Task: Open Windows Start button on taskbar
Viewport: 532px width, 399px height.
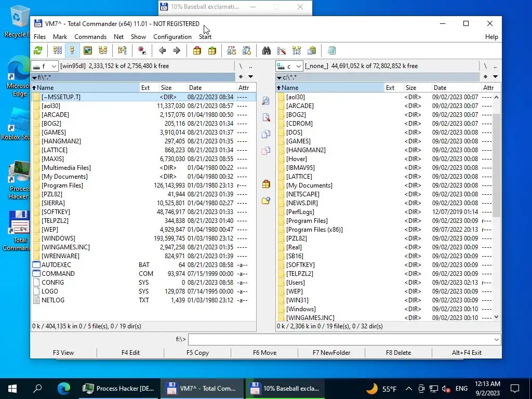Action: pos(12,389)
